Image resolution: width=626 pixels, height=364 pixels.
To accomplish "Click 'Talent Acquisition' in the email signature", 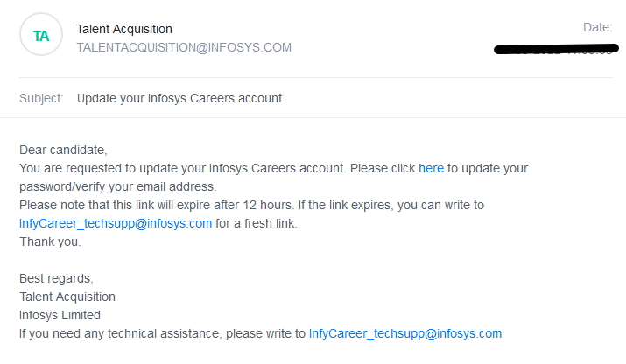I will pyautogui.click(x=67, y=297).
